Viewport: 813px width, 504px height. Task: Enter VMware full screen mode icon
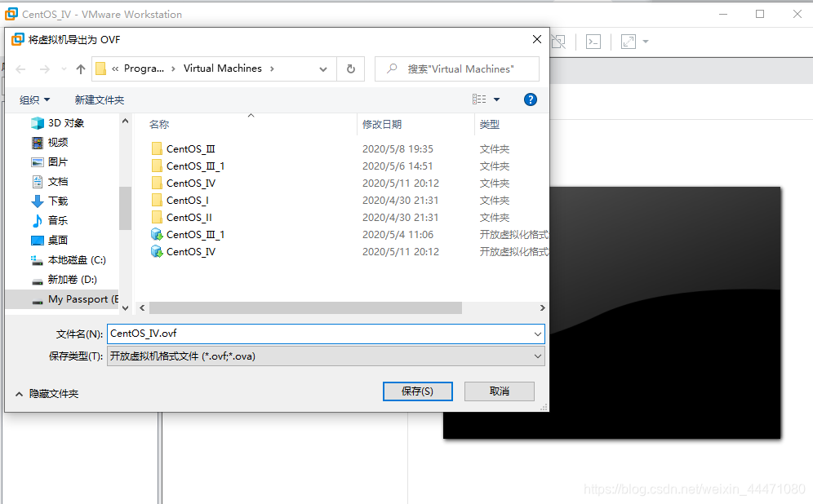pos(629,42)
